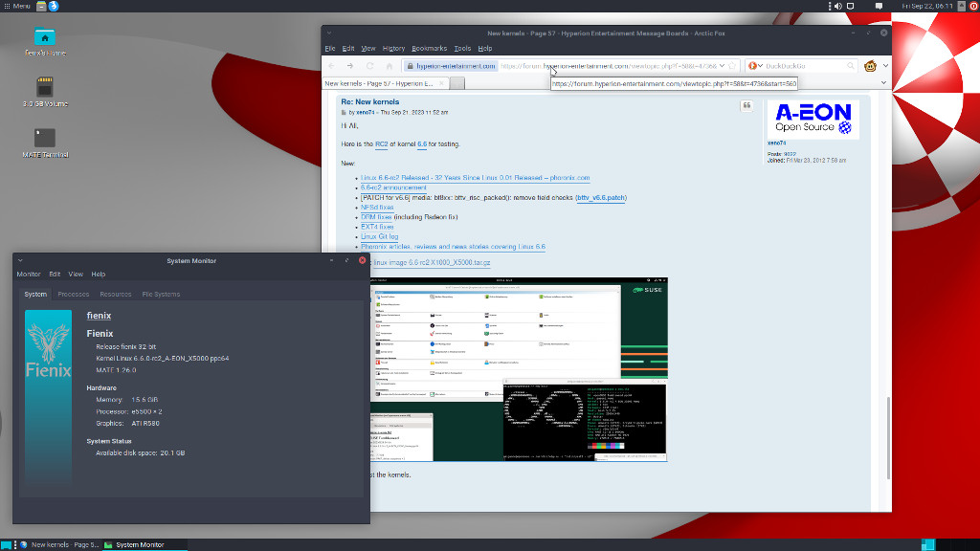Select the New kernels - Page 57 tab
Image resolution: width=980 pixels, height=551 pixels.
click(385, 83)
